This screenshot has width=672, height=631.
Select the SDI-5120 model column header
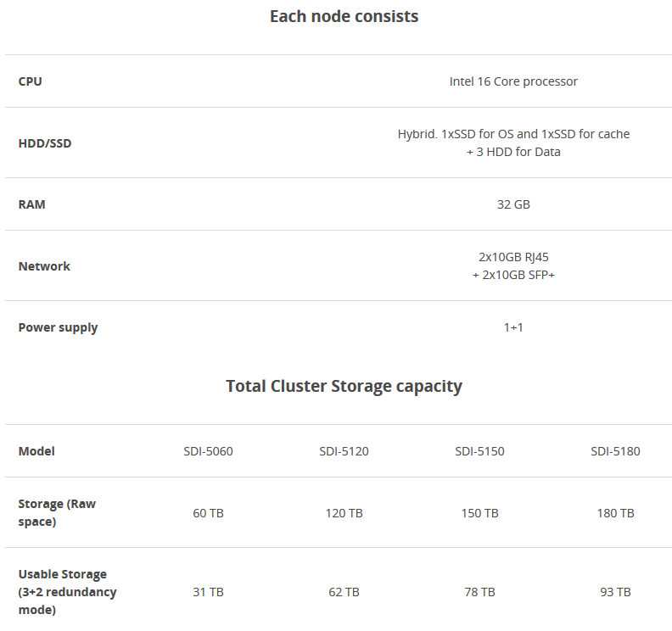tap(344, 451)
